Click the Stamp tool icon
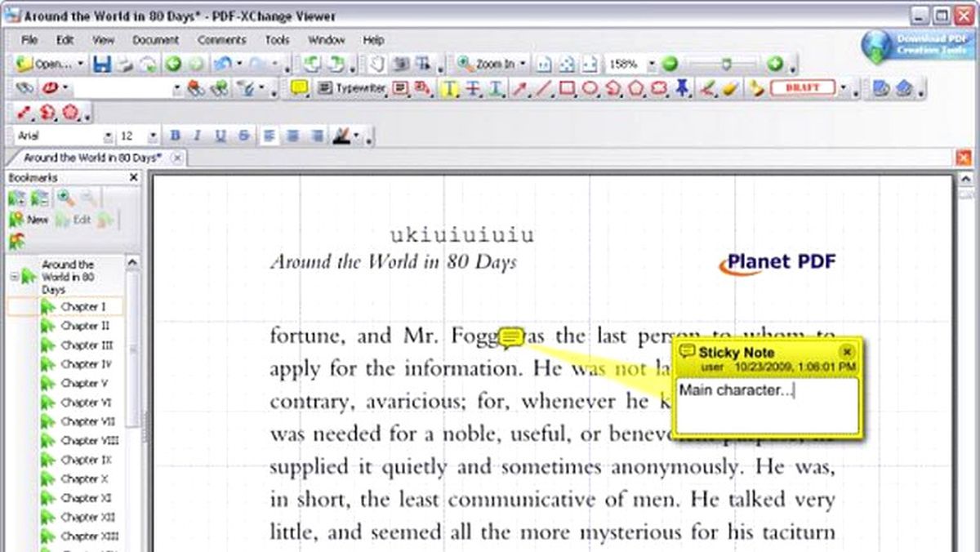 pyautogui.click(x=756, y=87)
